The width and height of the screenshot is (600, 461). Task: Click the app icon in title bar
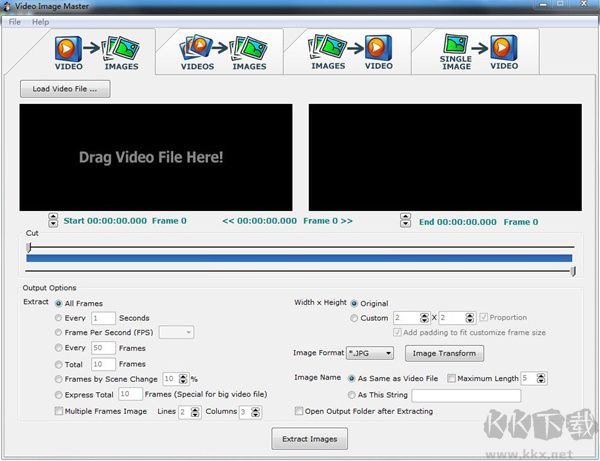pyautogui.click(x=7, y=6)
